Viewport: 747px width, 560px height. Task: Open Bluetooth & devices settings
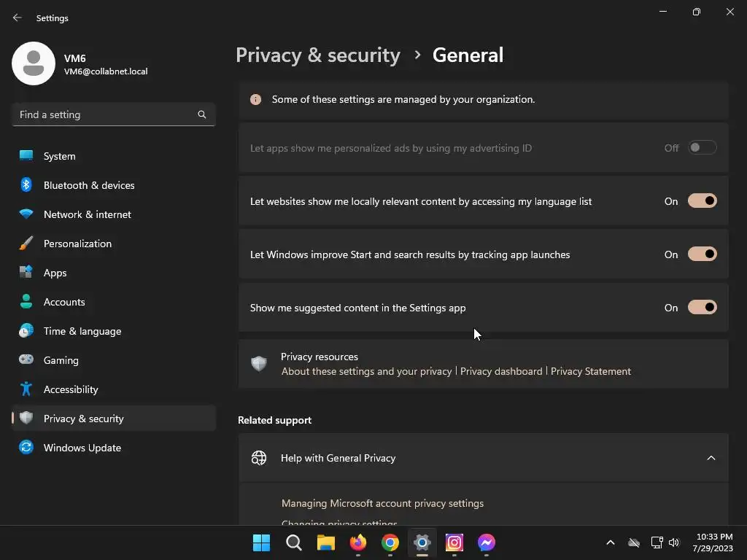(89, 185)
